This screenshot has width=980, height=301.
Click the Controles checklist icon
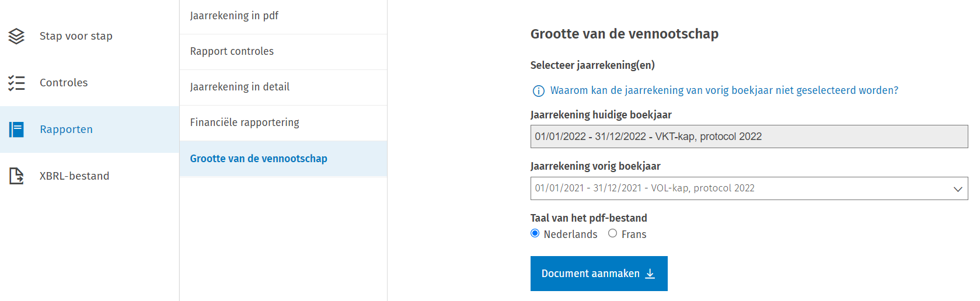[x=16, y=83]
